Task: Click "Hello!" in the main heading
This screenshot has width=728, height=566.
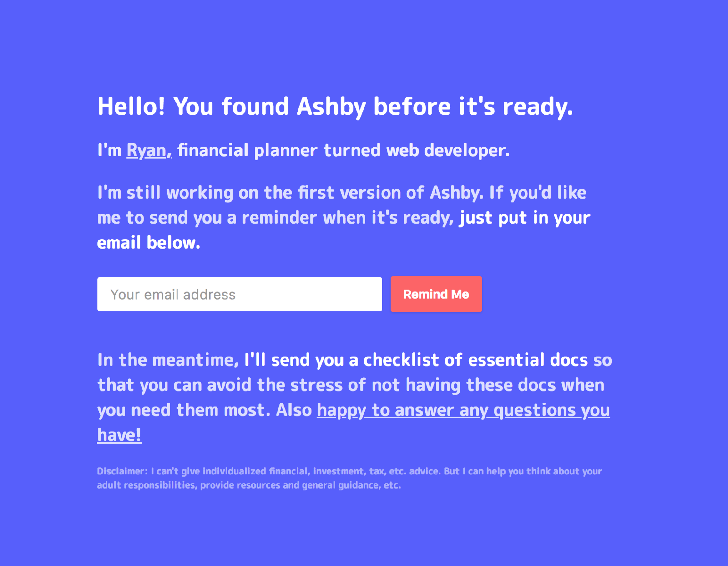Action: coord(131,107)
